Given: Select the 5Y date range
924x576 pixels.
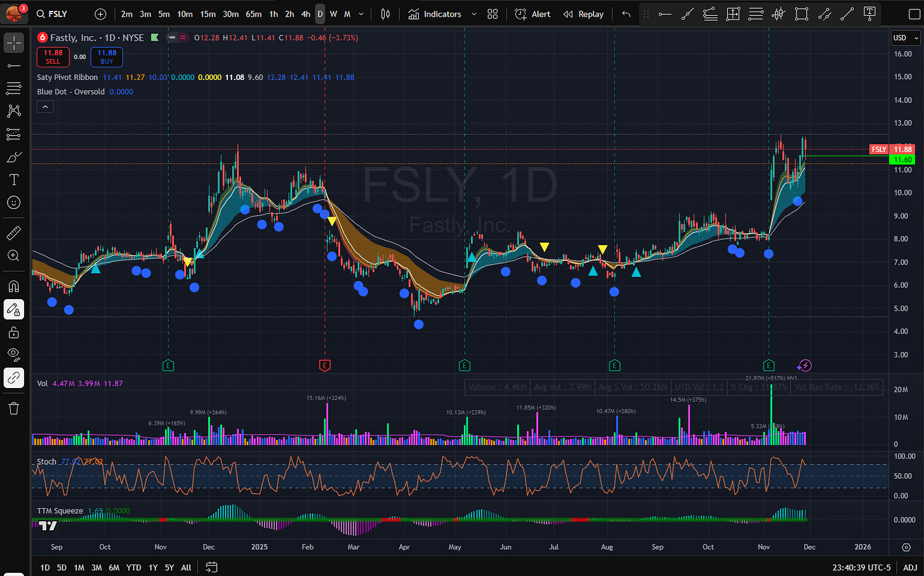Looking at the screenshot, I should pos(169,568).
